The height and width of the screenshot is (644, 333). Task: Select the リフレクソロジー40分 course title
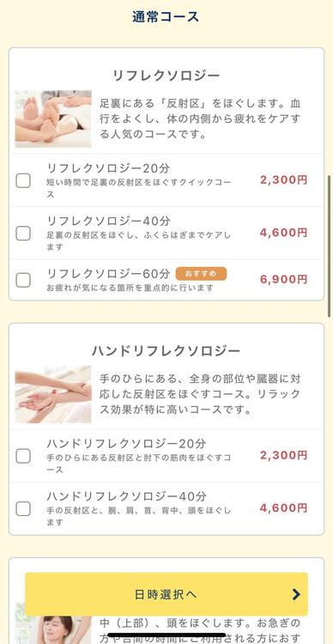(x=108, y=221)
